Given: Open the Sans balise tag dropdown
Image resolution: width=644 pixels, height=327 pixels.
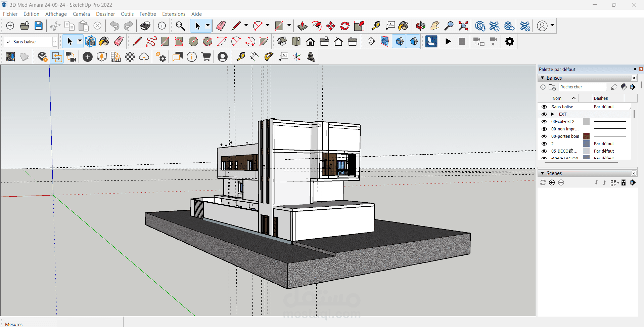Looking at the screenshot, I should click(54, 42).
